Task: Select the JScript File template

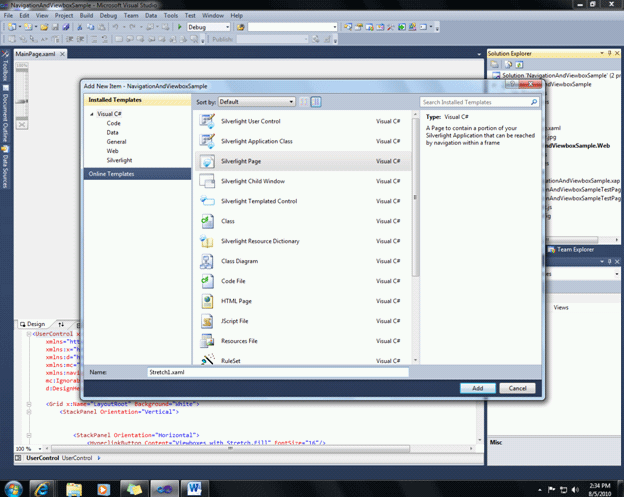Action: [302, 321]
